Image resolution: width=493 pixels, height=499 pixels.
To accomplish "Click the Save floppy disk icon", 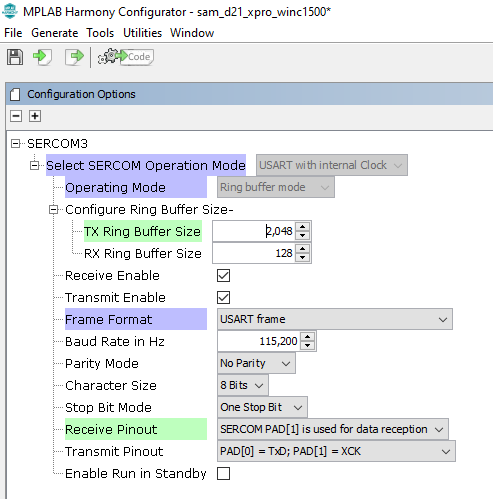I will tap(15, 57).
